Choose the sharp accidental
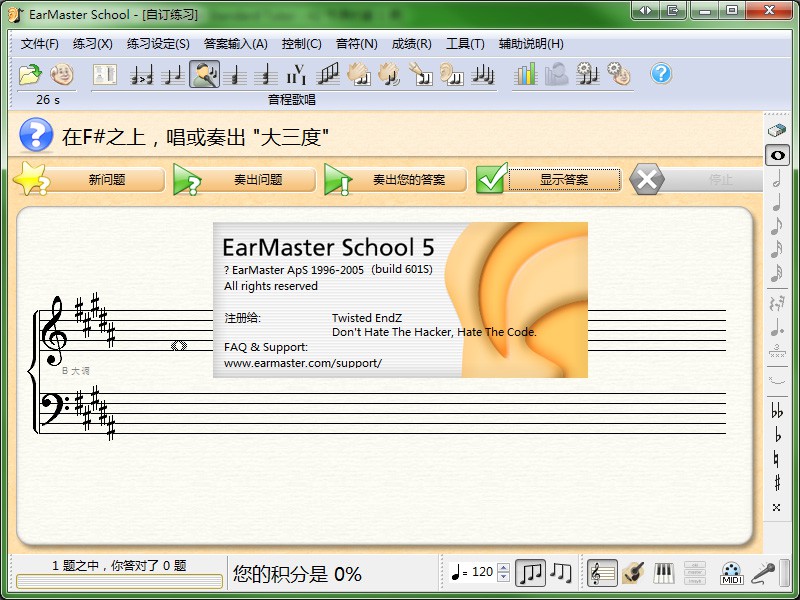 pos(777,482)
